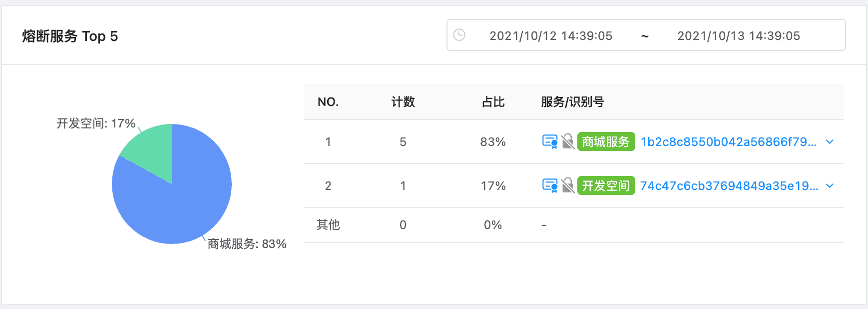Click the 服务/识别号 column header

[x=572, y=102]
